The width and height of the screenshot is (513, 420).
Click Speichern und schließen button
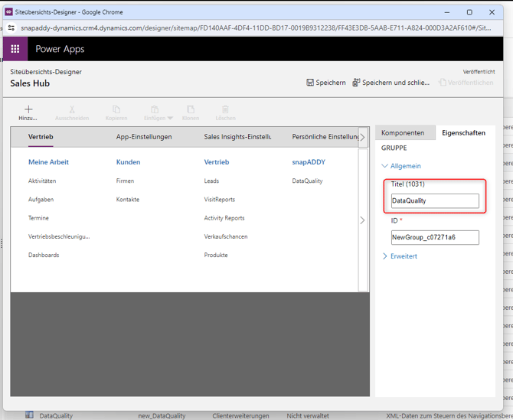(390, 83)
